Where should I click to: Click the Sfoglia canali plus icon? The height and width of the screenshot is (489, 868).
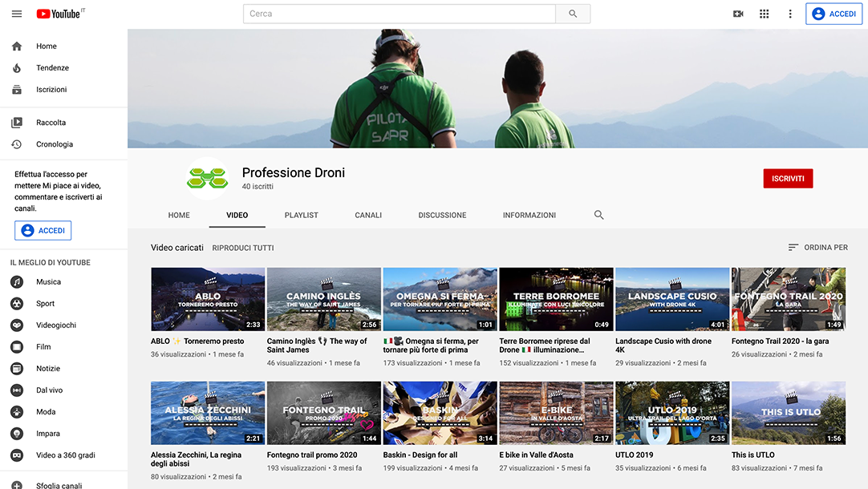17,485
